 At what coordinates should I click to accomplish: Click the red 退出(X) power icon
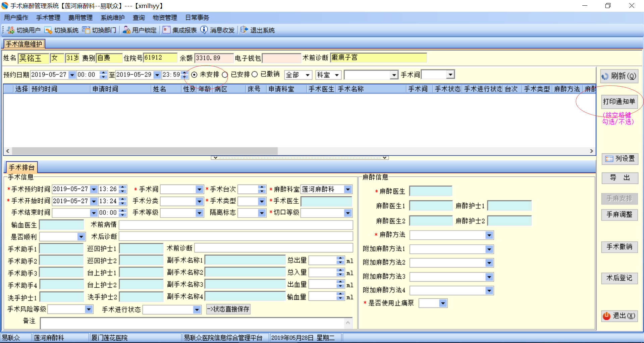click(x=606, y=316)
